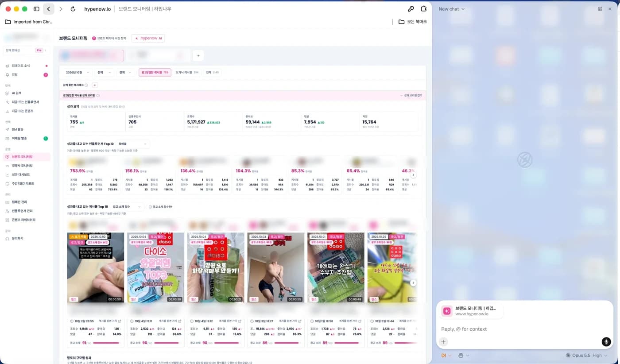
Task: Open the extensions puzzle icon
Action: click(424, 9)
